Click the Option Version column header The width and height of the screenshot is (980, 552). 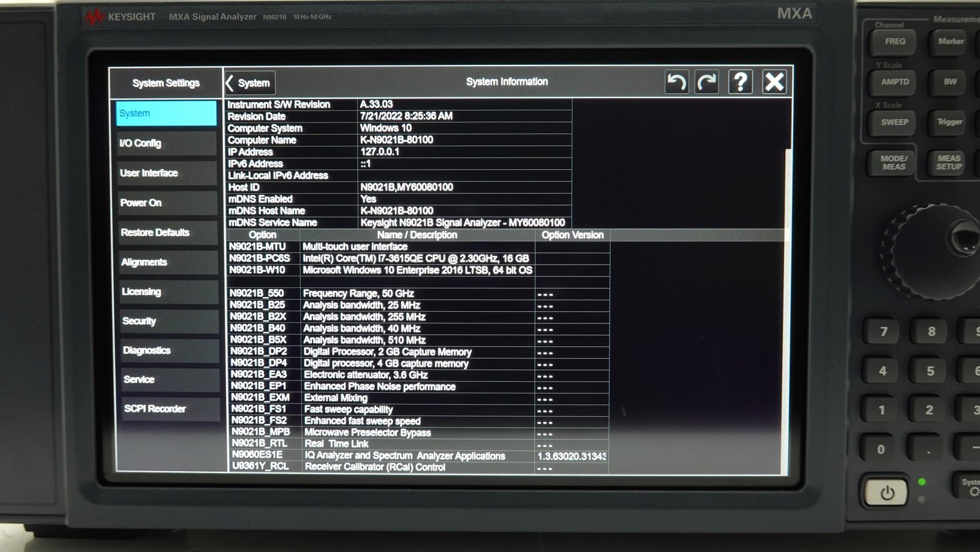[x=572, y=235]
